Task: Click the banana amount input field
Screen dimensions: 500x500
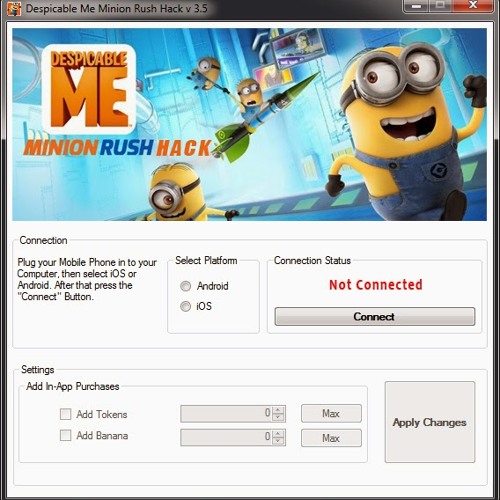Action: click(227, 437)
